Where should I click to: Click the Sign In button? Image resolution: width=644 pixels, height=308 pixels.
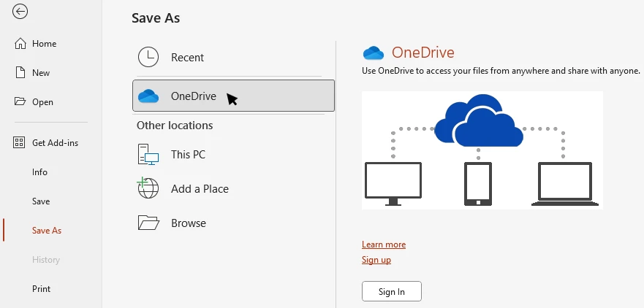click(391, 292)
